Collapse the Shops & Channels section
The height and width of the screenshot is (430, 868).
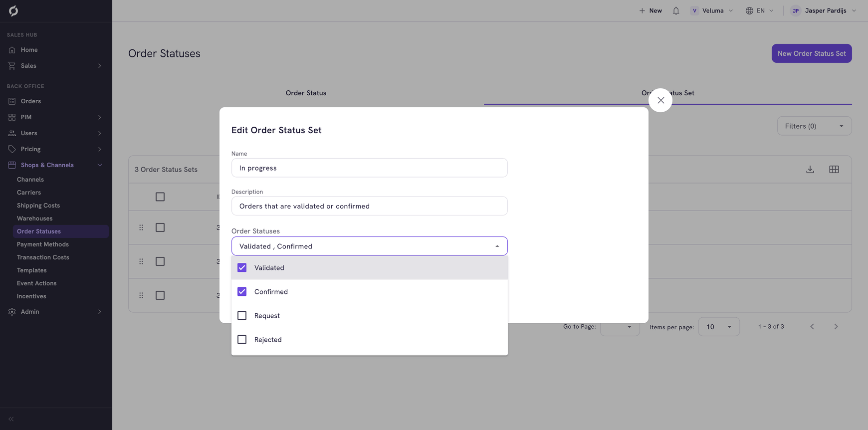100,165
